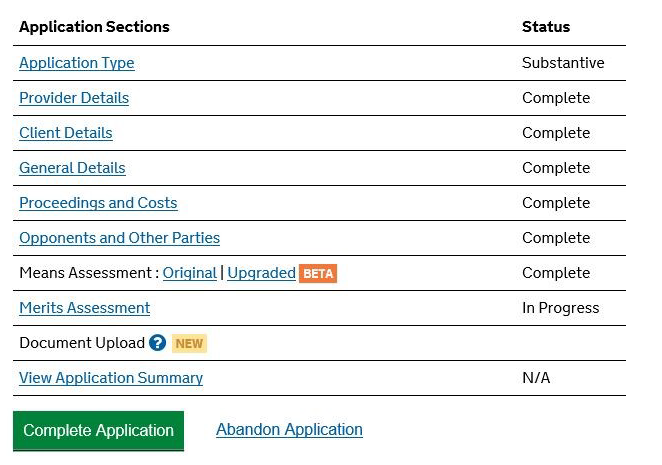662x465 pixels.
Task: Click the Application Sections column header
Action: click(94, 27)
